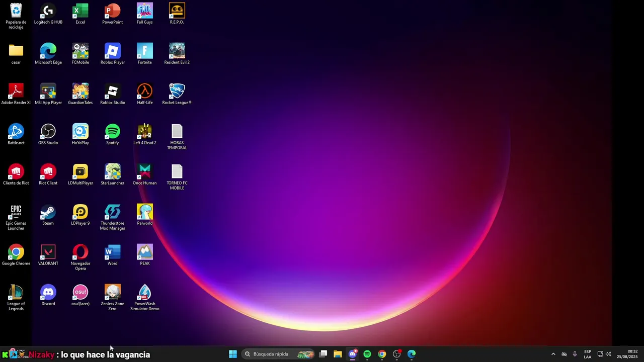644x362 pixels.
Task: Click the microphone tray icon
Action: point(575,354)
